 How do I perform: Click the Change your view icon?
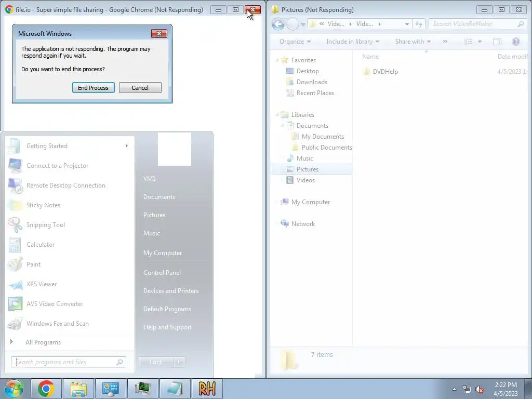click(469, 42)
